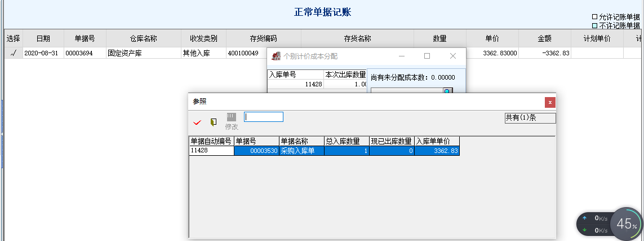Click the 总入库数量 column header
Viewport: 644px width, 241px height.
click(x=347, y=141)
